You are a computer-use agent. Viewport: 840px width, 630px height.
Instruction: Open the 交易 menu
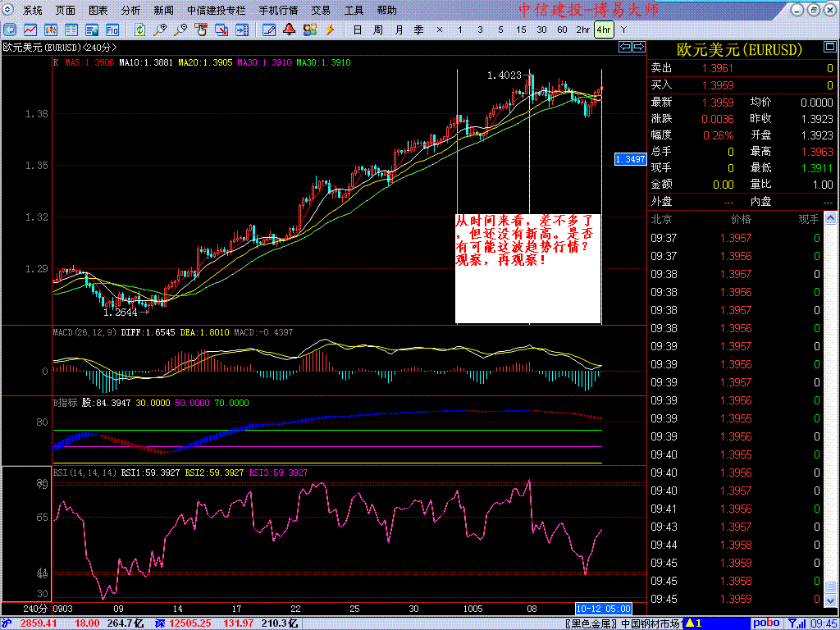[x=321, y=10]
